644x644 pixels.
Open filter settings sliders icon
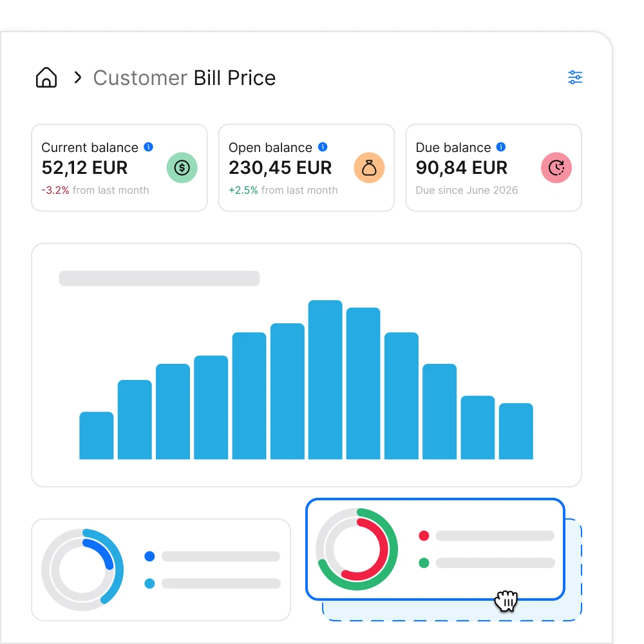575,77
